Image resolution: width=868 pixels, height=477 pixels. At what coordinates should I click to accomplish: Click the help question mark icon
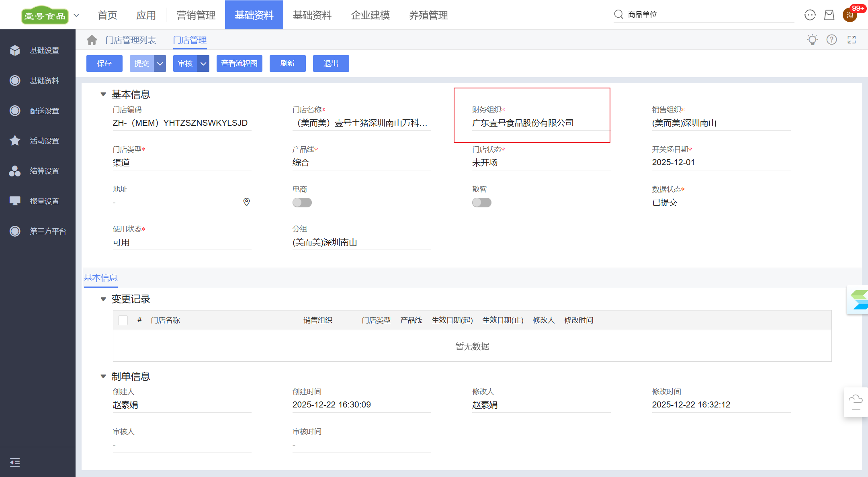click(831, 40)
